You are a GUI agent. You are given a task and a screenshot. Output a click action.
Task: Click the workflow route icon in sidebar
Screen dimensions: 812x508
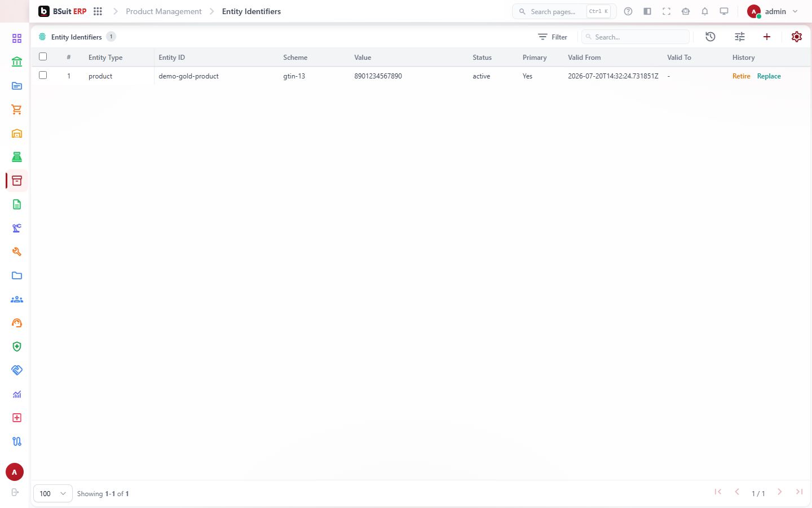click(x=17, y=441)
